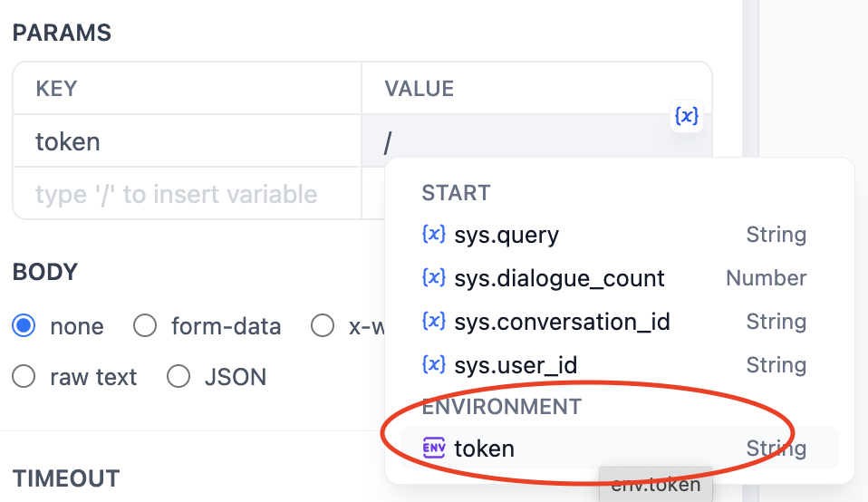The width and height of the screenshot is (868, 502).
Task: Click the ENV icon beside token
Action: (434, 448)
